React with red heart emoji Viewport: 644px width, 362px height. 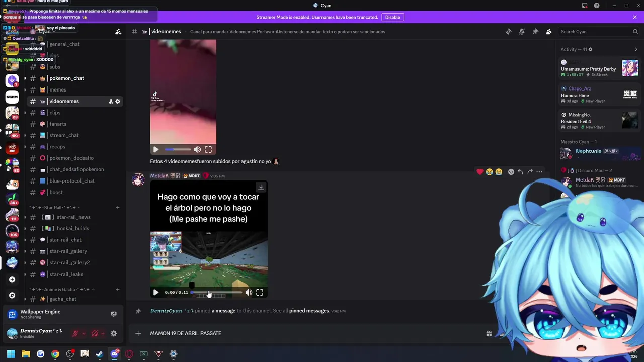click(x=480, y=172)
